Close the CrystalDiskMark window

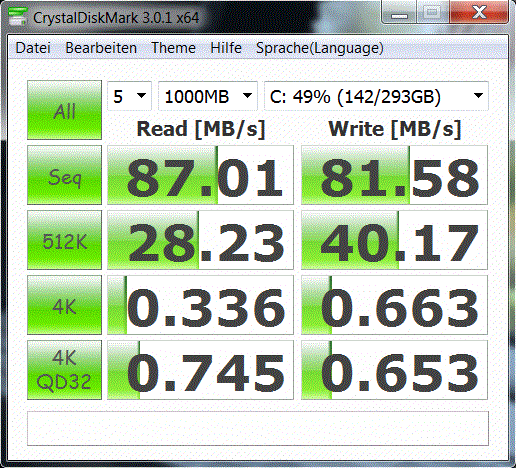click(479, 13)
